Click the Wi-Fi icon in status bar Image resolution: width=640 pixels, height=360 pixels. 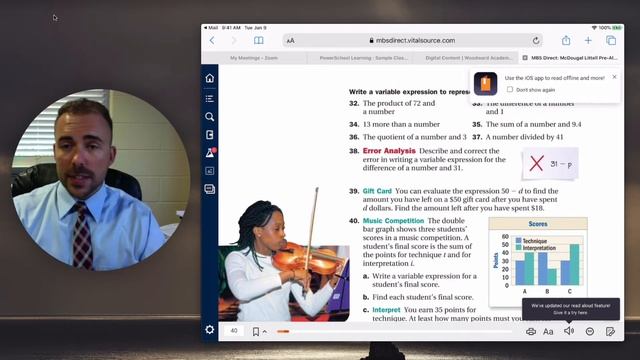point(594,28)
